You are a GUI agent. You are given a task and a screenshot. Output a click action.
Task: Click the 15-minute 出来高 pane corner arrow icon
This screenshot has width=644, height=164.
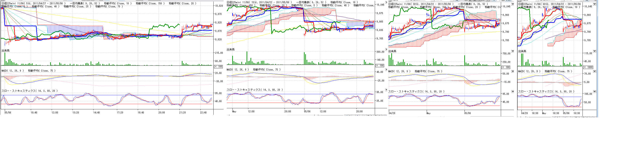click(386, 50)
